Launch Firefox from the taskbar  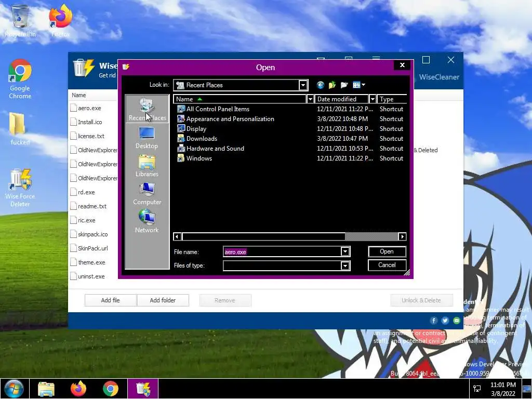click(78, 389)
